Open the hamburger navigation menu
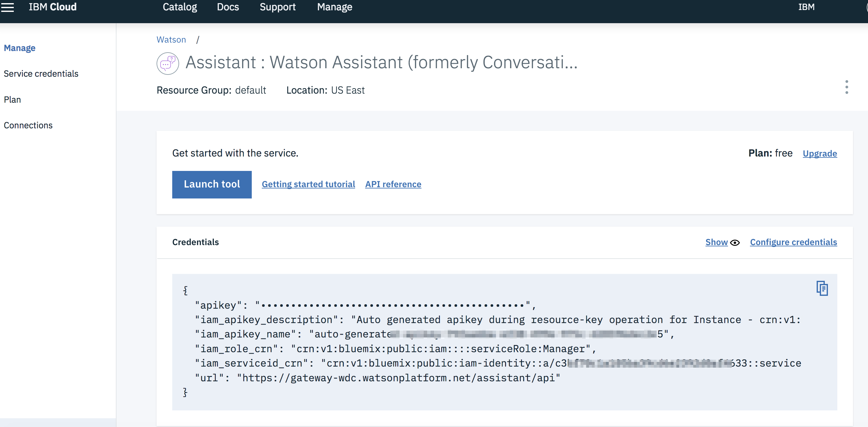This screenshot has width=868, height=427. pos(8,8)
